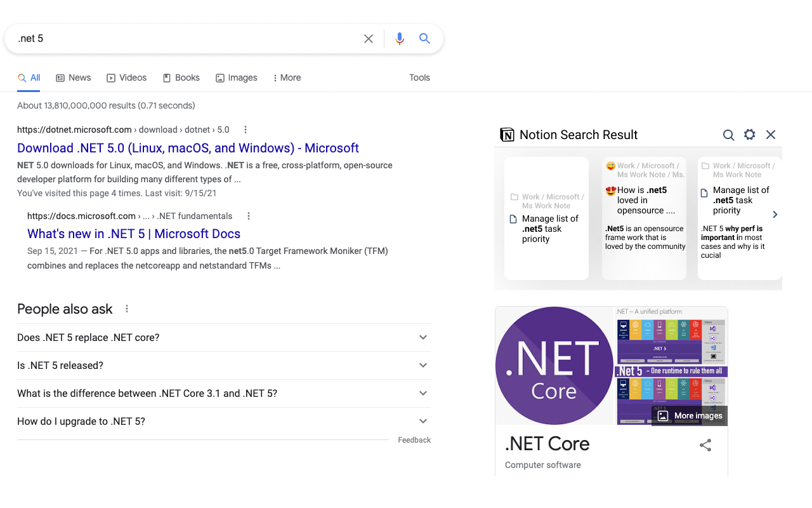Open third Notion card about .NET 5 perf

(x=740, y=218)
